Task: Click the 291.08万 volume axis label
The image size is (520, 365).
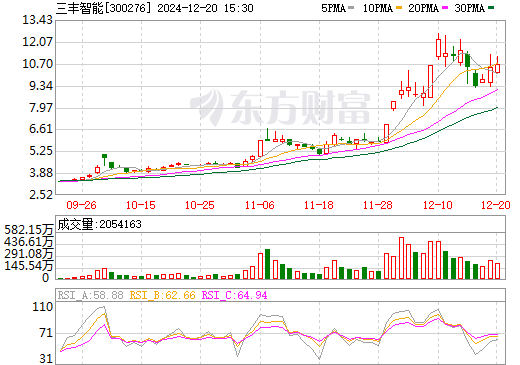Action: coord(29,254)
